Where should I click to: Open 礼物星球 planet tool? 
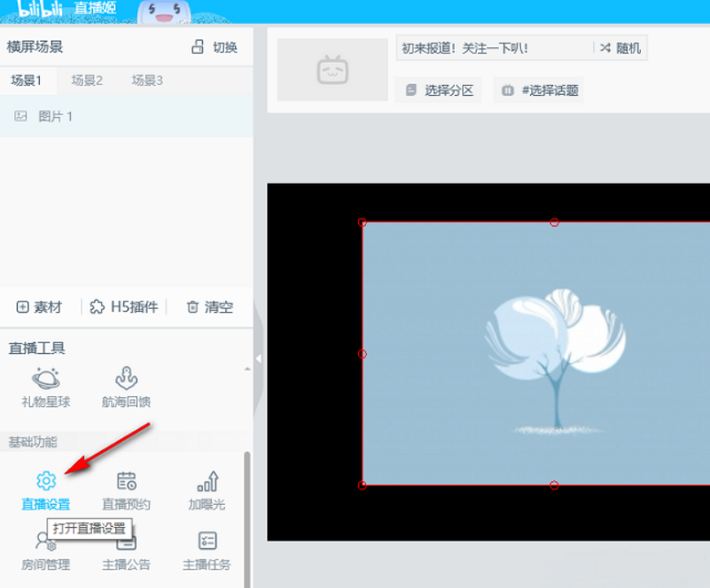tap(45, 380)
